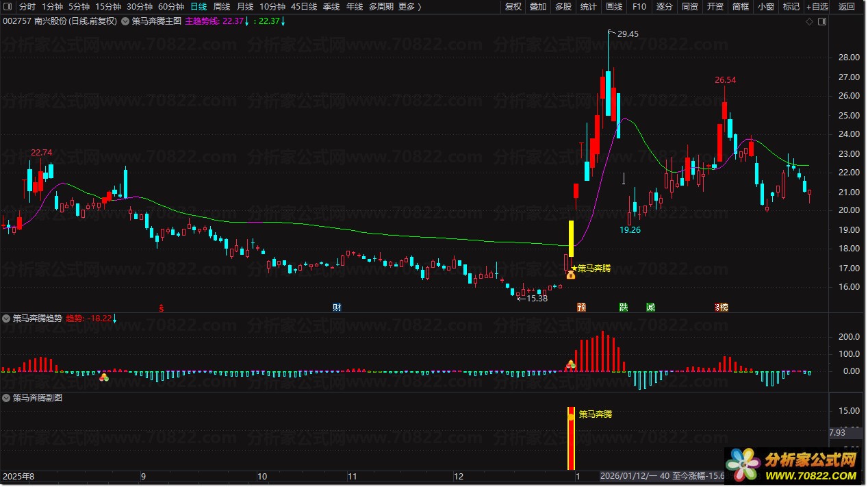Expand the 策马奔腾趋势 indicator menu
Image resolution: width=868 pixels, height=487 pixels.
click(x=6, y=319)
